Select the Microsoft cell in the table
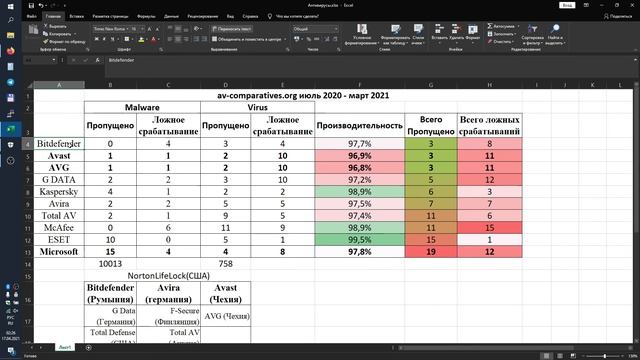This screenshot has width=640, height=360. coord(59,251)
